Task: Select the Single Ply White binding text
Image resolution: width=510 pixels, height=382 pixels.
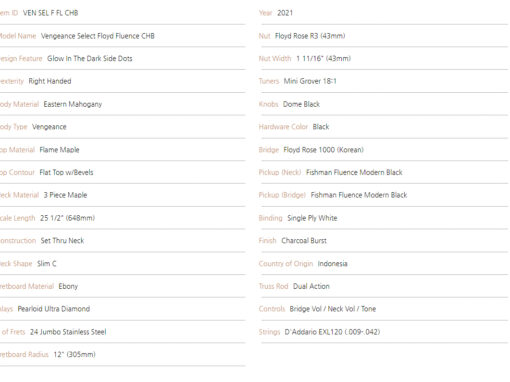Action: point(312,218)
